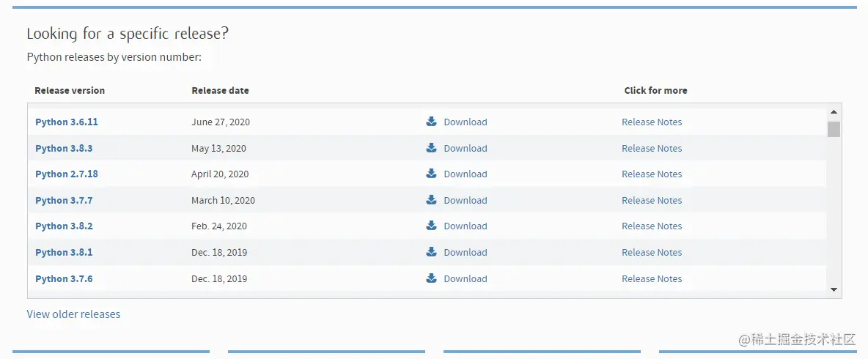
Task: View Release Notes for Python 3.8.2
Action: tap(652, 226)
